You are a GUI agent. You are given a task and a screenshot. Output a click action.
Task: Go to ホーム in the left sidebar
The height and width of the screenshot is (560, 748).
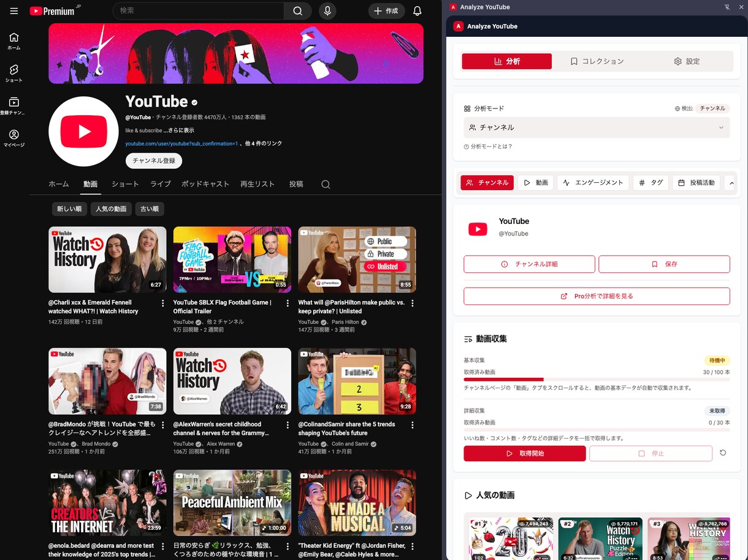click(x=14, y=41)
